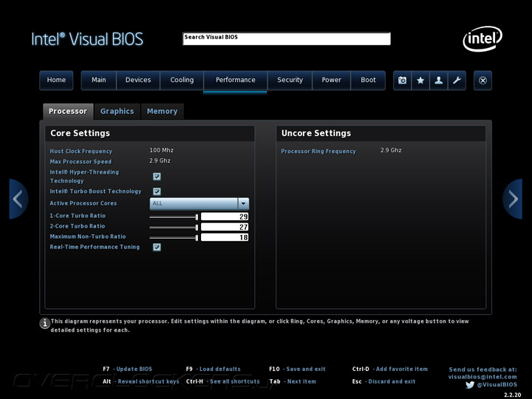Screen dimensions: 532x399
Task: Click the Twitter bird icon
Action: click(x=470, y=385)
